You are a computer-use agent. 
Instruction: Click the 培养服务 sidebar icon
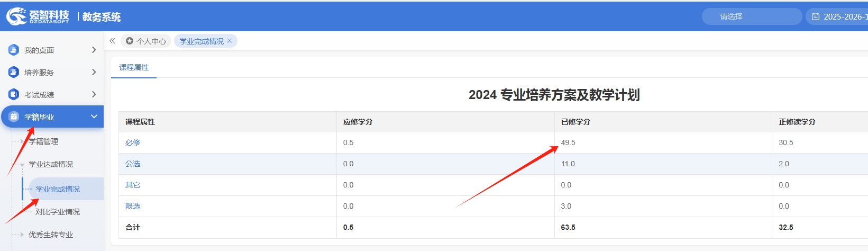tap(14, 72)
